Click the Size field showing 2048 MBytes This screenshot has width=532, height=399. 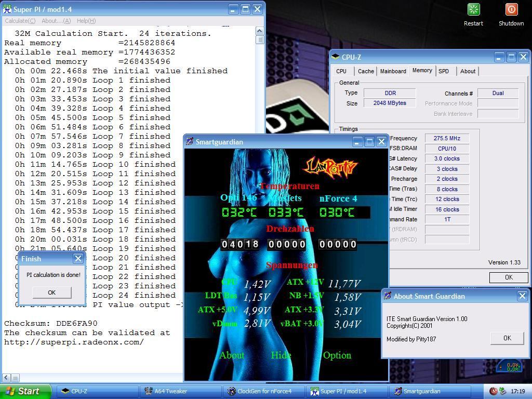coord(390,103)
